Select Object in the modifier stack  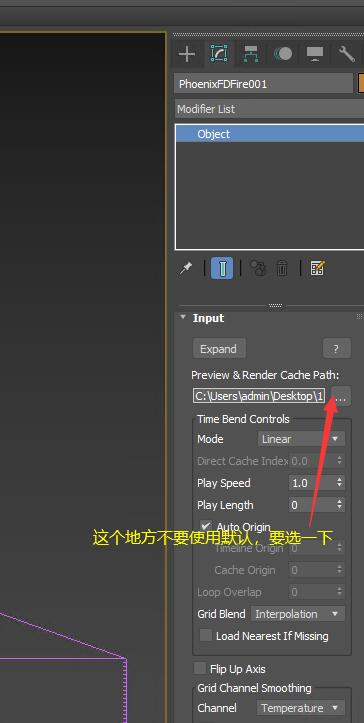[270, 134]
